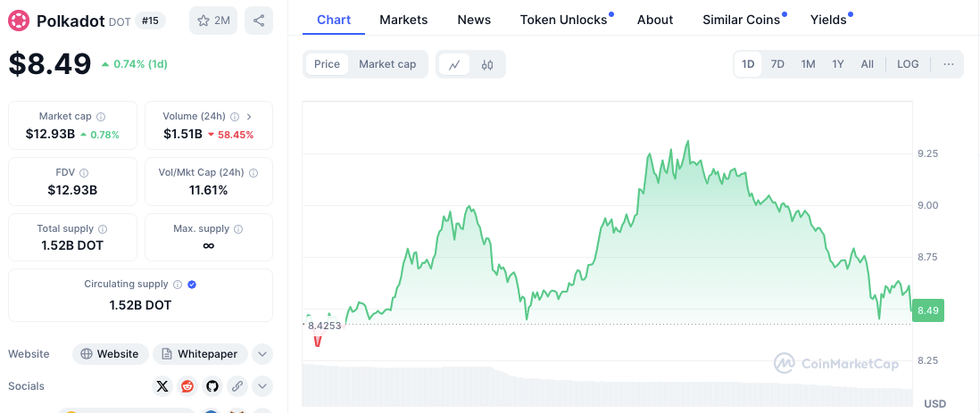Expand more socials dropdown
The width and height of the screenshot is (980, 413).
tap(262, 386)
